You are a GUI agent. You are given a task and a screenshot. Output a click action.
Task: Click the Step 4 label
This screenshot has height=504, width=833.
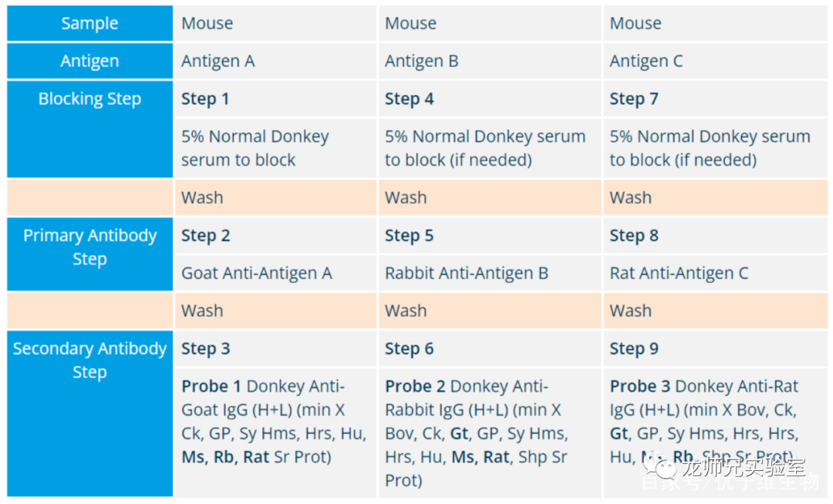409,99
